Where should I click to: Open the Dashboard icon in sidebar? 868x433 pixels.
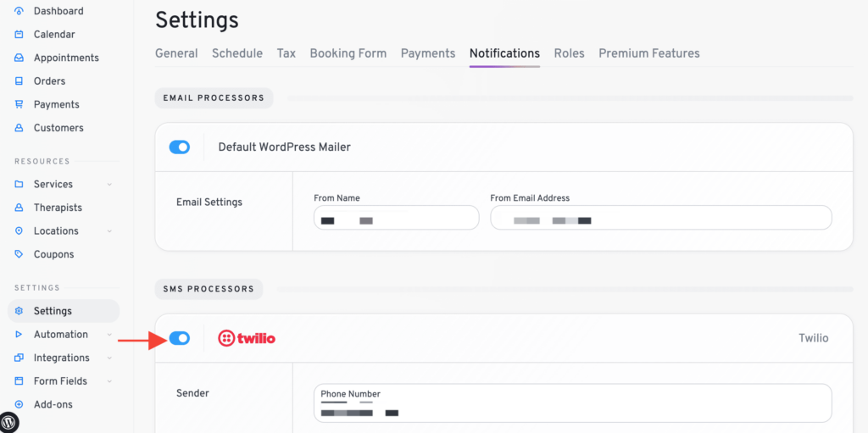19,11
